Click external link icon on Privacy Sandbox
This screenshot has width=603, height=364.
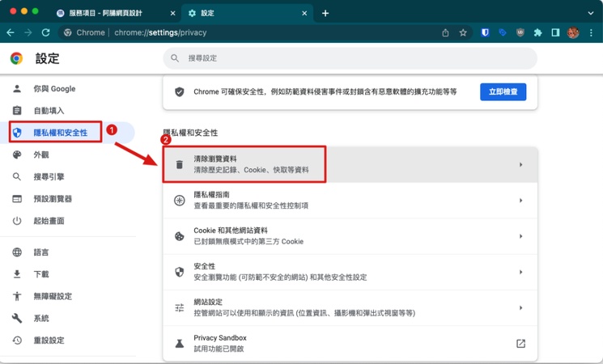[520, 343]
